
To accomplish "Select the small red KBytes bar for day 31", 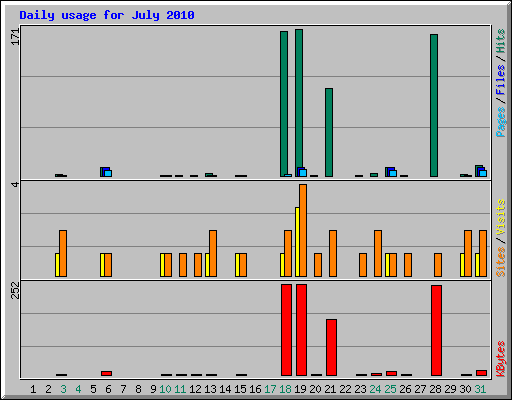I will point(481,373).
